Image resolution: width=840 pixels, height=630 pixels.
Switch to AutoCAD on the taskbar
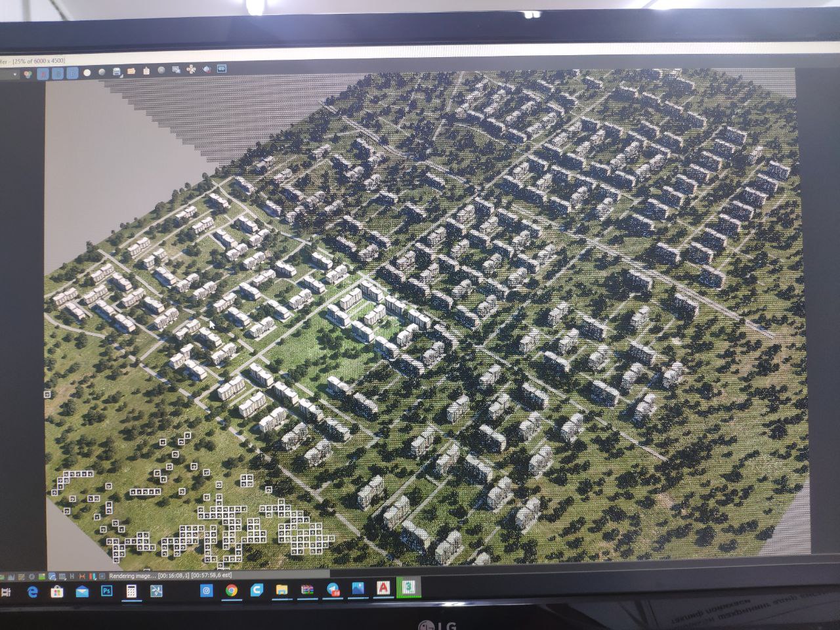[x=383, y=587]
